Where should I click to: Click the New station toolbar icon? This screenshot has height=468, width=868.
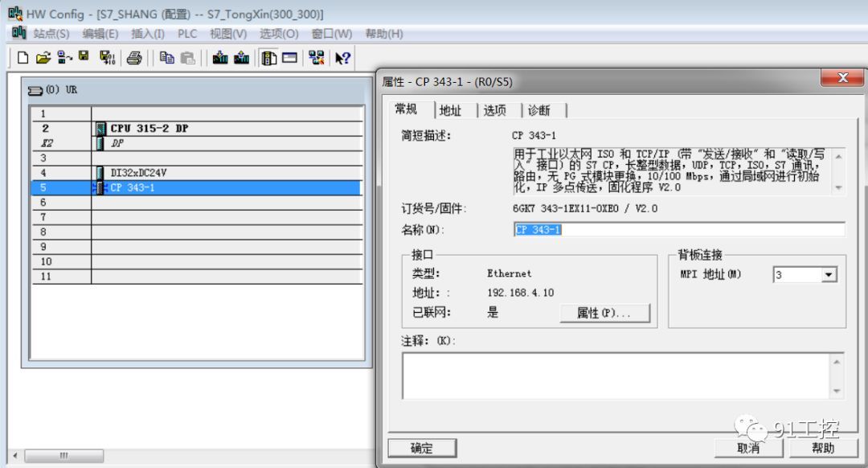click(23, 58)
